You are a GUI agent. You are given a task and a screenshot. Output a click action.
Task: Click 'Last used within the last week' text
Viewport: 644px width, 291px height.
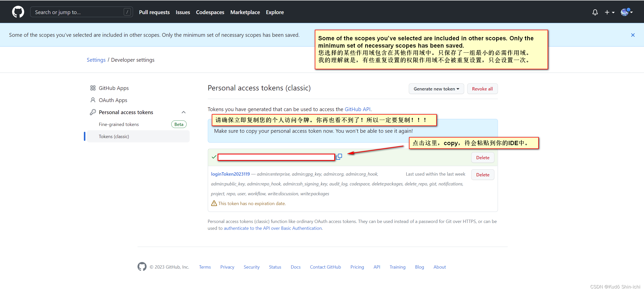click(435, 174)
